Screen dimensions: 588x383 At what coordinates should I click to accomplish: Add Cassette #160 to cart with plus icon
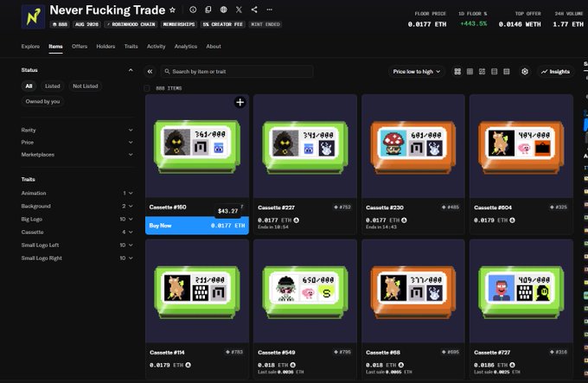[x=240, y=102]
